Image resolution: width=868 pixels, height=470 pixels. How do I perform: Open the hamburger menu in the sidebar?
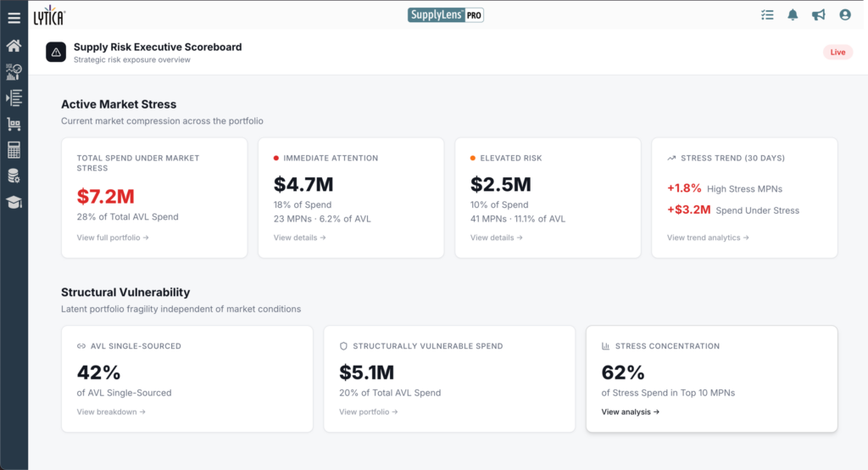coord(14,18)
